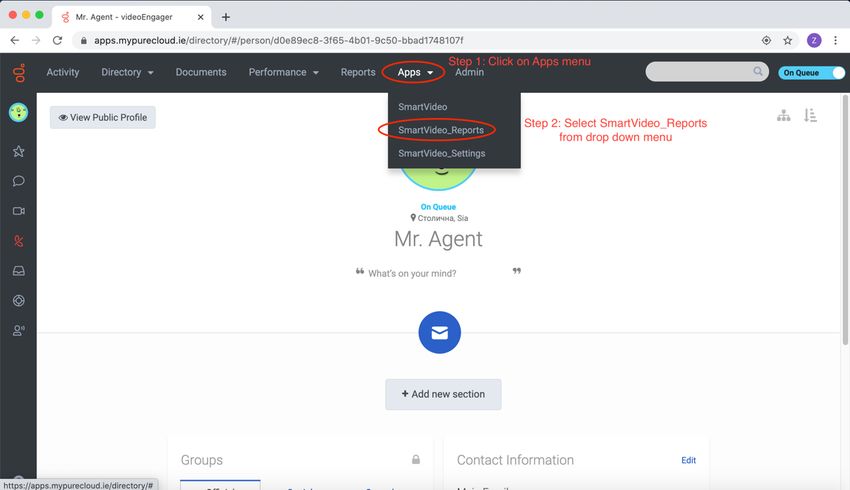Open the user avatar in the sidebar
850x490 pixels.
pyautogui.click(x=18, y=112)
